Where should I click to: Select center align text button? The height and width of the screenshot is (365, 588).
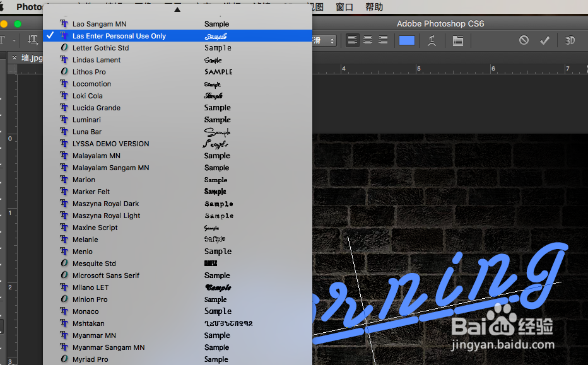[368, 40]
